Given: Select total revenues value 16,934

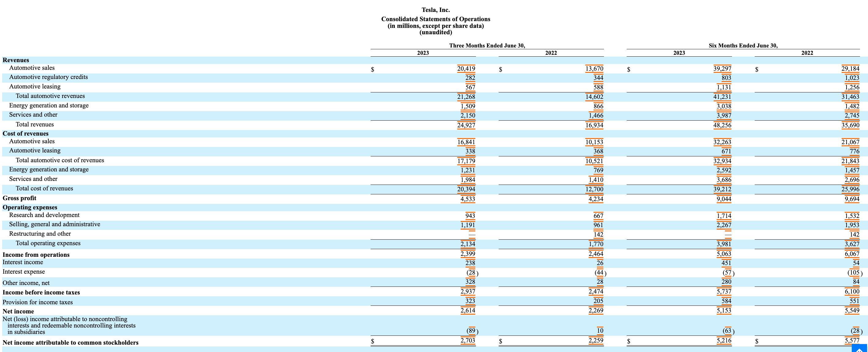Looking at the screenshot, I should pyautogui.click(x=594, y=125).
